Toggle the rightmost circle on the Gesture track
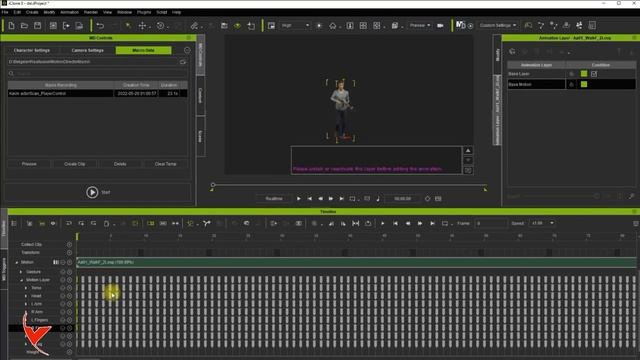The width and height of the screenshot is (640, 360). [69, 272]
